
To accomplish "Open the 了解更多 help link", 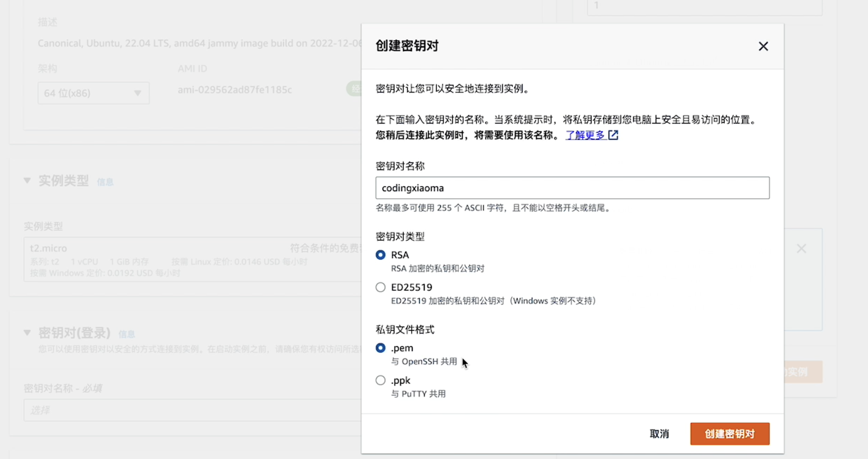I will (x=585, y=135).
